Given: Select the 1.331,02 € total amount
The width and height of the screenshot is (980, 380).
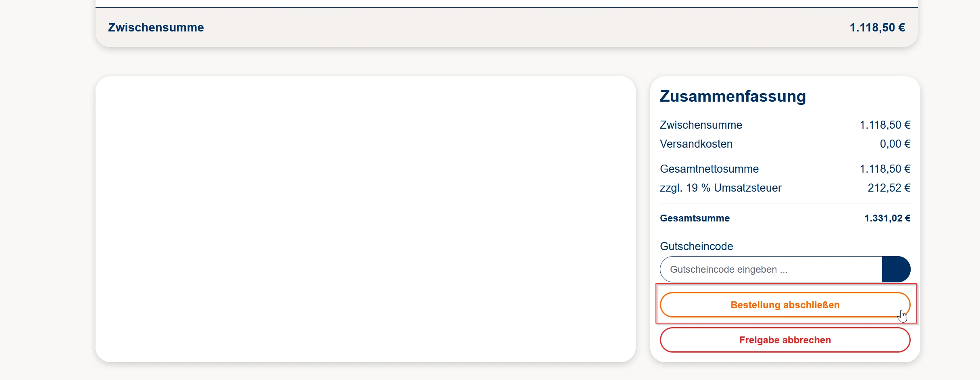Looking at the screenshot, I should pyautogui.click(x=887, y=218).
